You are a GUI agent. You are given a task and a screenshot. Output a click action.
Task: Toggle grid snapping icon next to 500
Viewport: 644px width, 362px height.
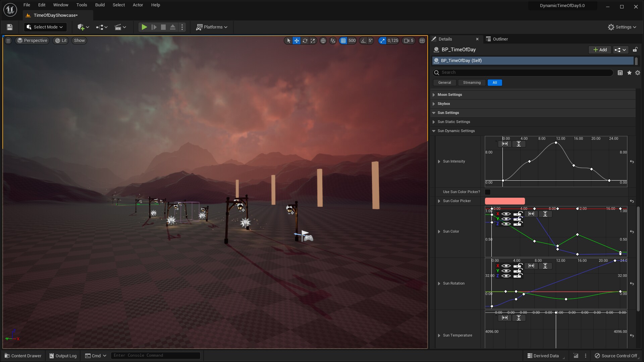click(343, 41)
